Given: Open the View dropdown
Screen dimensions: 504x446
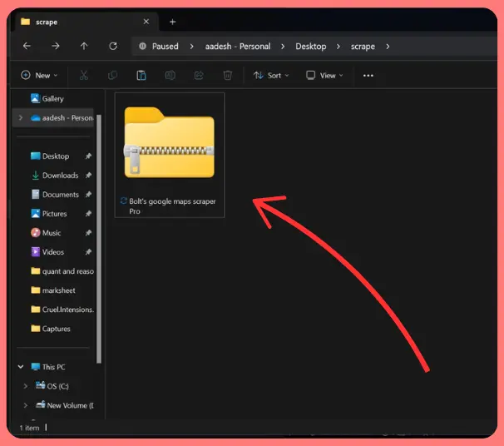Looking at the screenshot, I should point(324,75).
